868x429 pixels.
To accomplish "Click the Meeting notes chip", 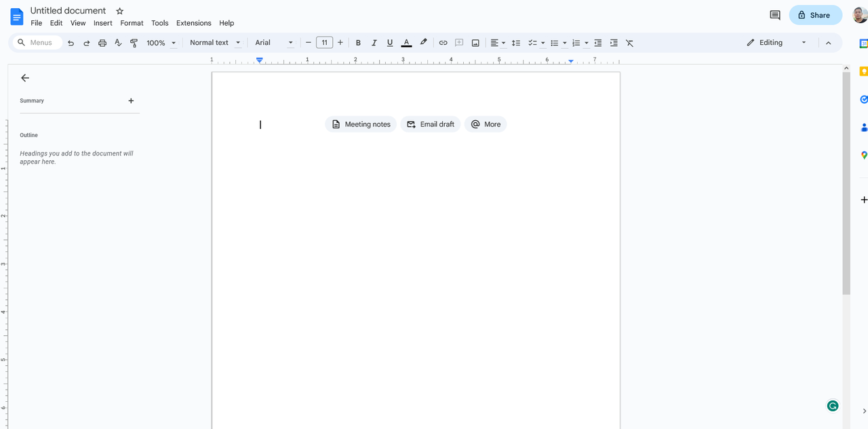I will tap(361, 124).
